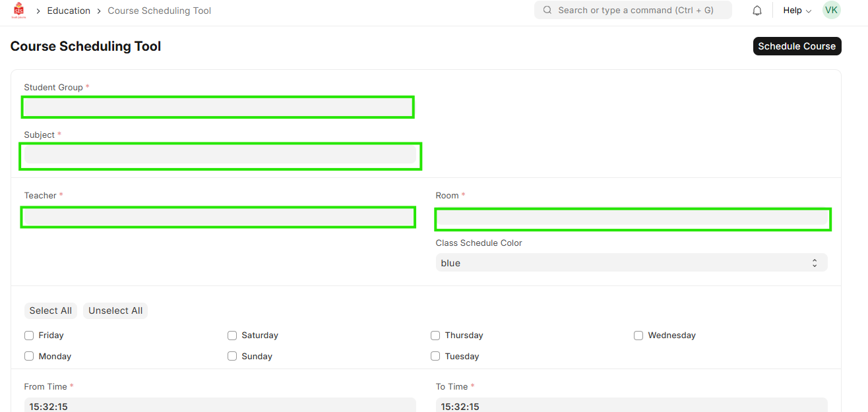The width and height of the screenshot is (868, 412).
Task: Enable the Friday checkbox
Action: pos(29,336)
